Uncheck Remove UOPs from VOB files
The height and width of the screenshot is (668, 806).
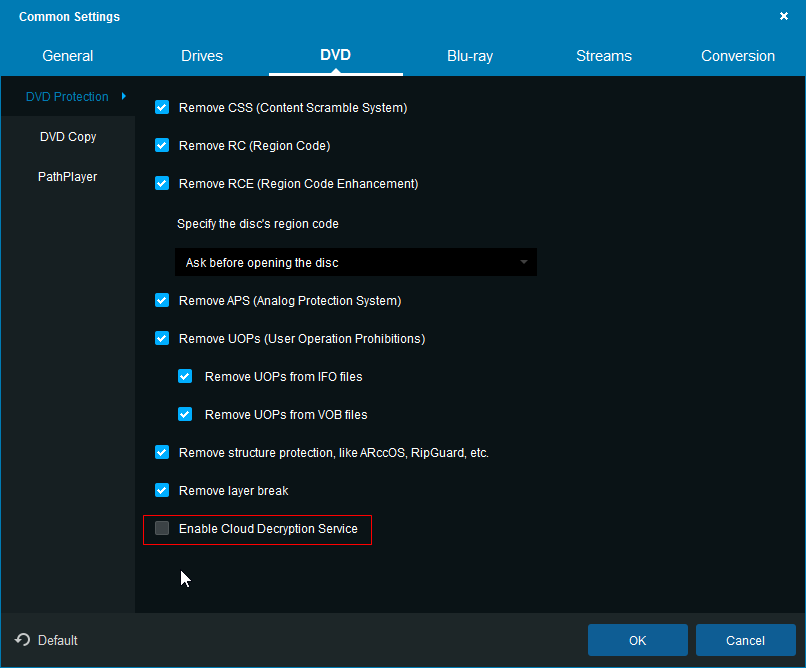pyautogui.click(x=185, y=414)
